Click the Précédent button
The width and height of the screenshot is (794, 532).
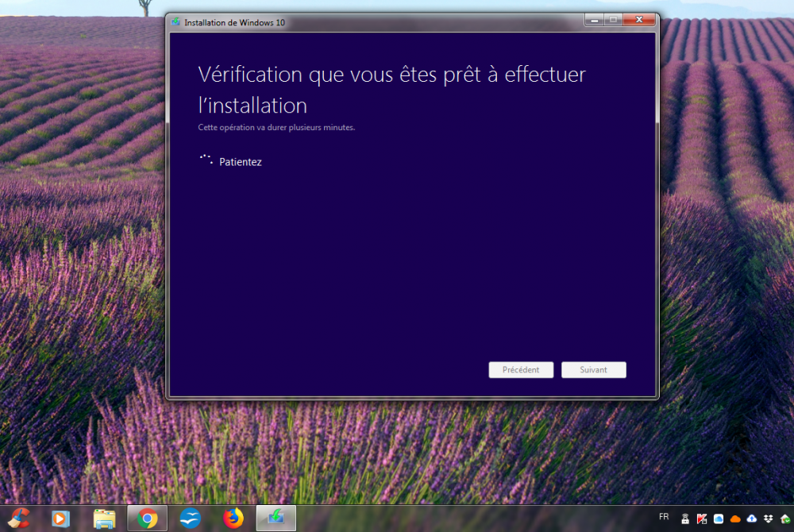click(x=521, y=370)
